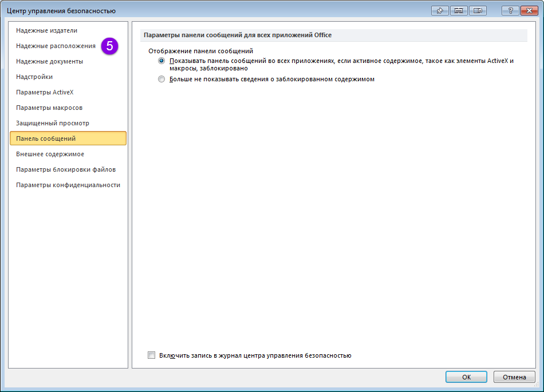
Task: Select the option Показывать панель сообщений во всех приложениях
Action: click(x=161, y=61)
